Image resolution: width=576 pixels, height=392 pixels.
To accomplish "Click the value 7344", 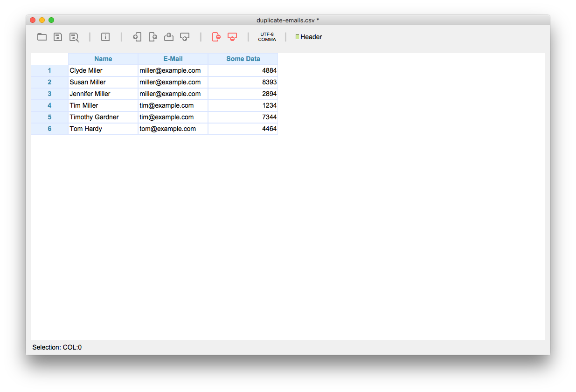I will coord(243,117).
